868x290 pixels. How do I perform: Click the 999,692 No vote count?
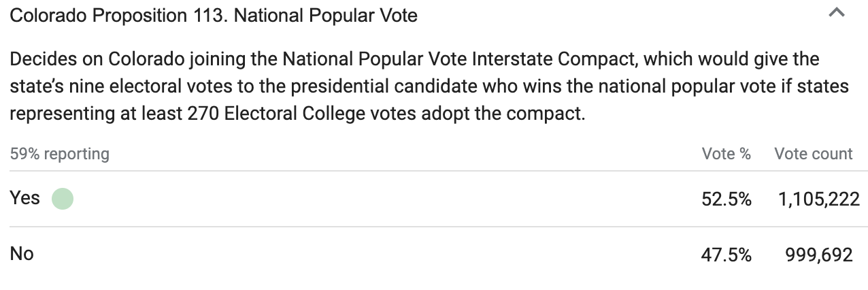click(818, 255)
